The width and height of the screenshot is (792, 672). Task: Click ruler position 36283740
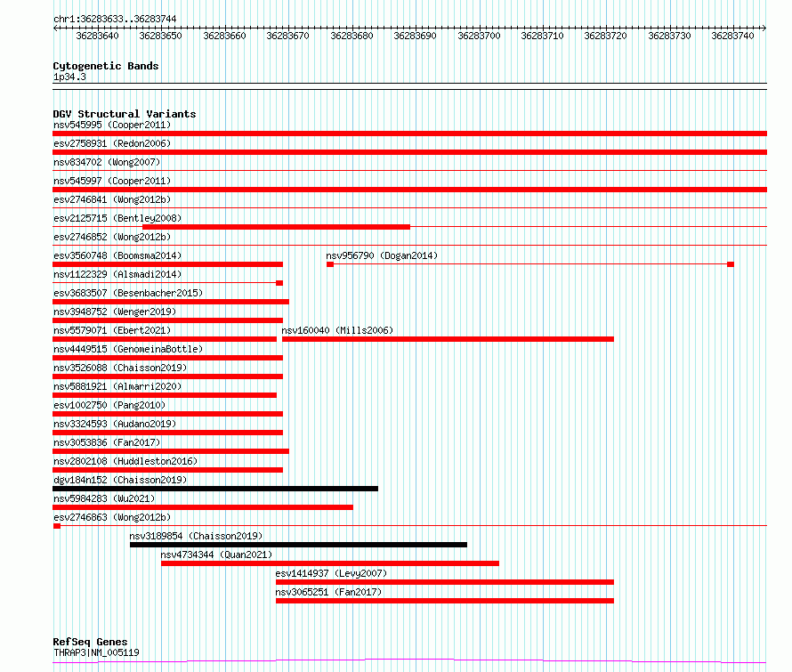click(733, 36)
